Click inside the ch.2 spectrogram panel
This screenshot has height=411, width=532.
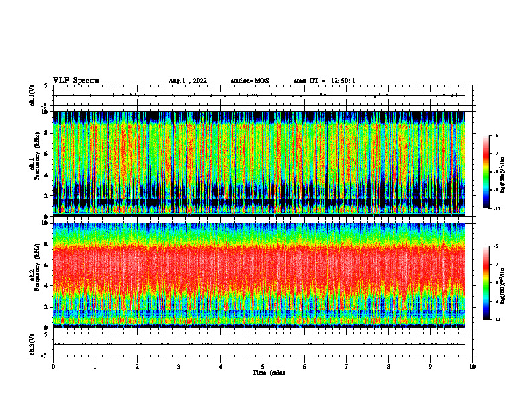(x=259, y=275)
